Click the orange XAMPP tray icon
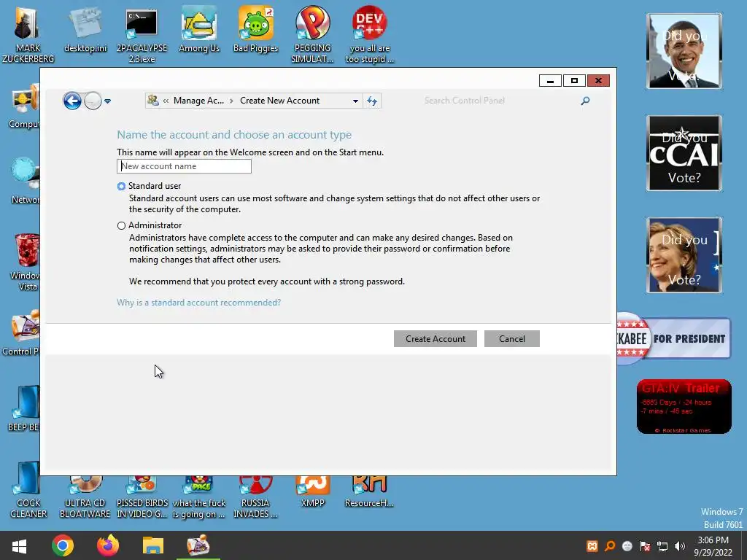This screenshot has width=747, height=560. pyautogui.click(x=592, y=546)
